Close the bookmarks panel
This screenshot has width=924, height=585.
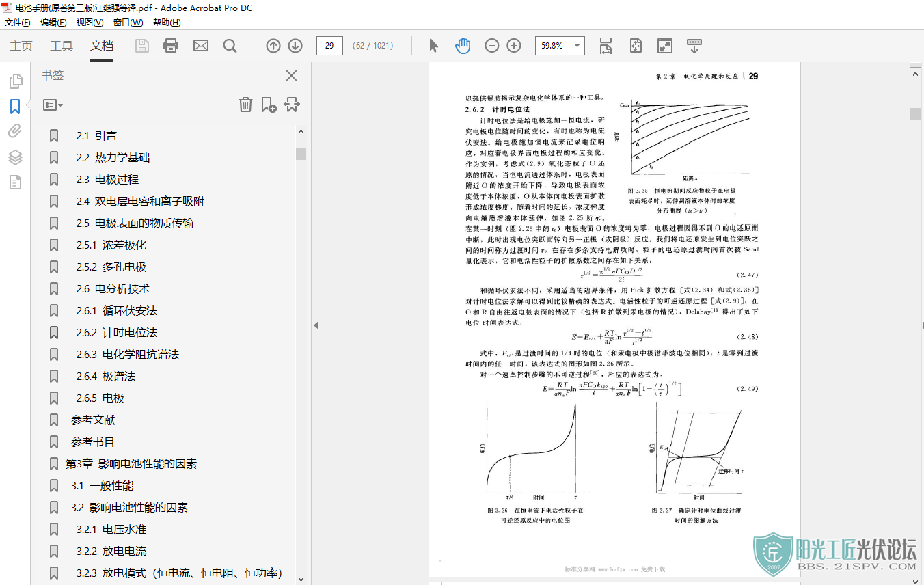coord(291,76)
